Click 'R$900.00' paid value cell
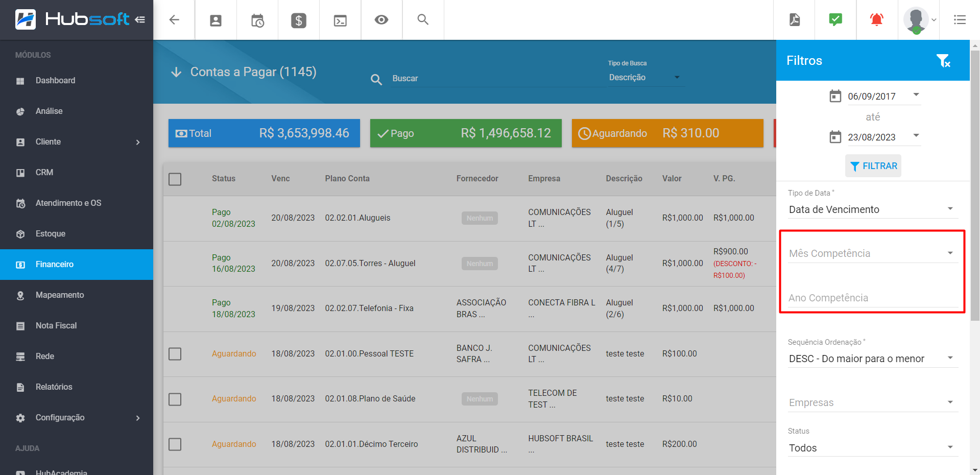This screenshot has height=475, width=980. [x=731, y=251]
